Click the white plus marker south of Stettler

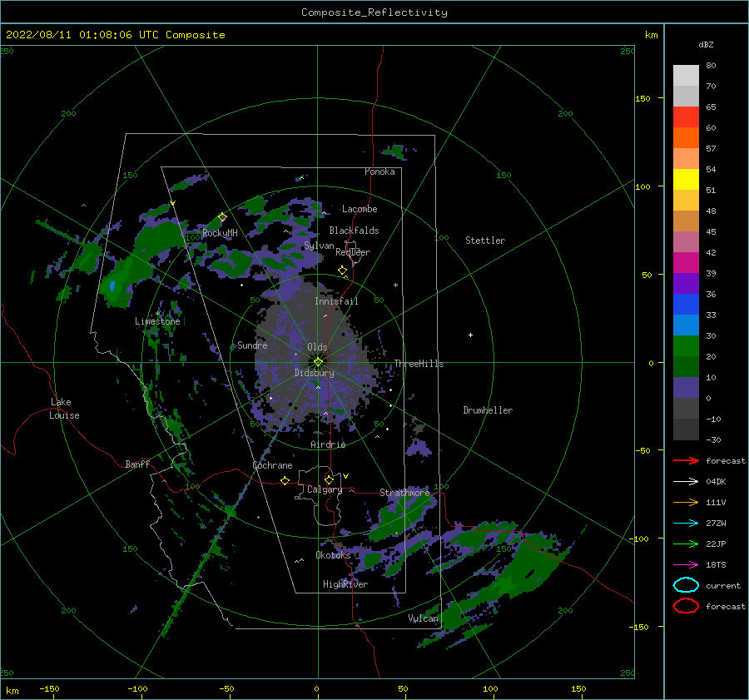[470, 335]
